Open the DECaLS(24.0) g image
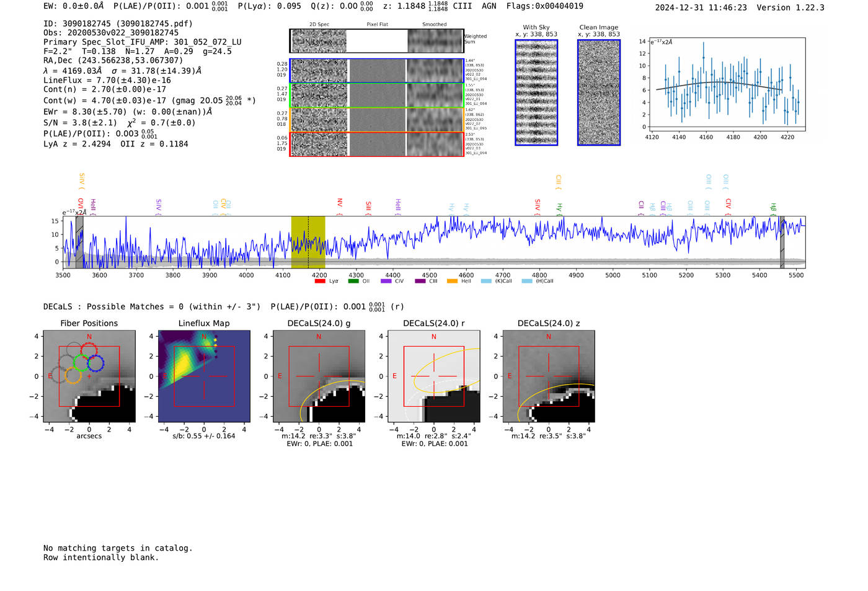 (x=319, y=376)
